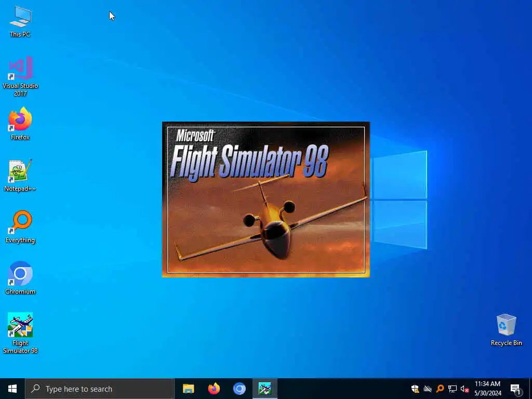
Task: Open the Windows Start menu
Action: tap(12, 389)
